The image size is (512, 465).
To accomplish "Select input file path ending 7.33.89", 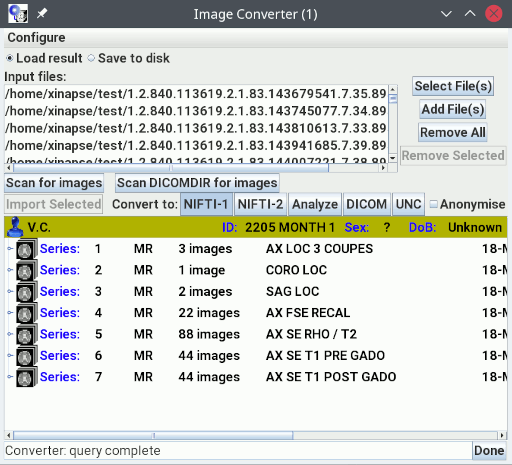I will (x=196, y=128).
